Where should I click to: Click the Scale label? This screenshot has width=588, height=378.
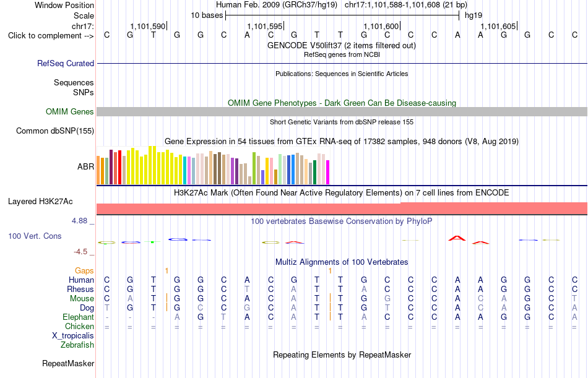84,15
